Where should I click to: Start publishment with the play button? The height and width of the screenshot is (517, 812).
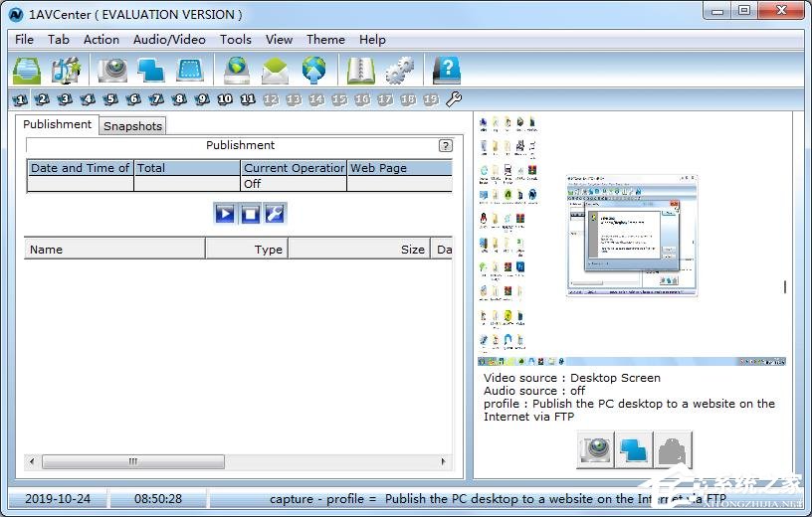225,213
